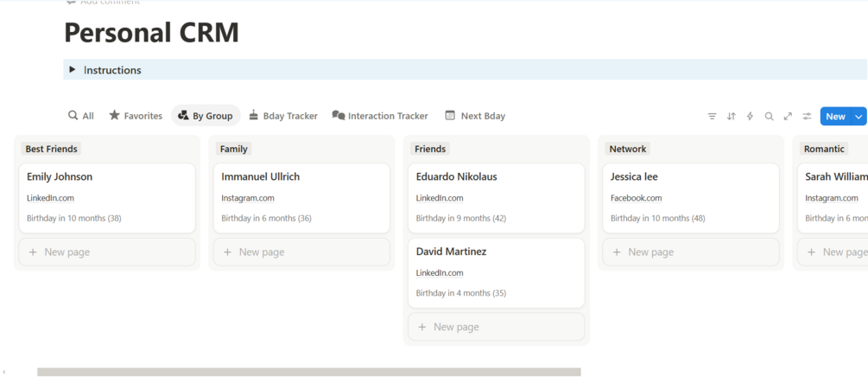
Task: Expand the Instructions toggle block
Action: coord(73,70)
